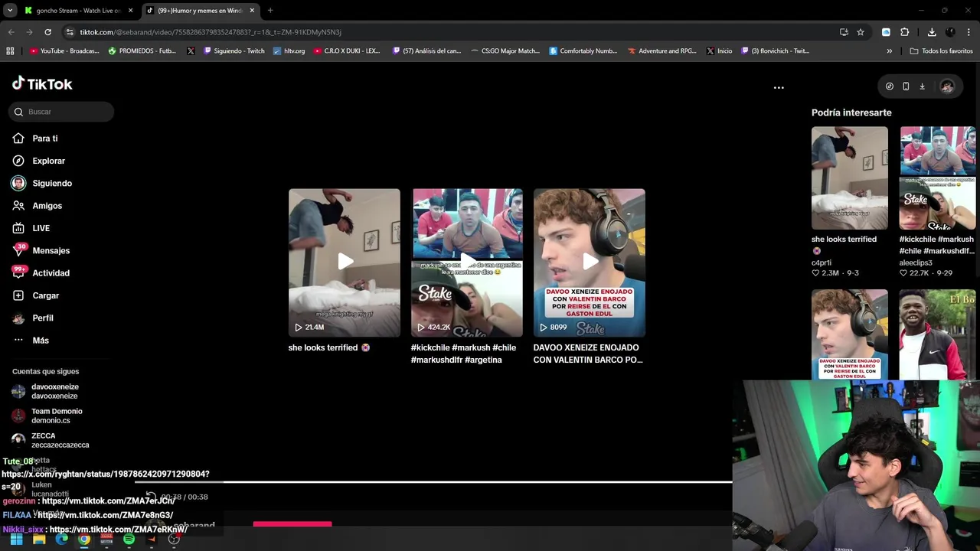Image resolution: width=980 pixels, height=551 pixels.
Task: Open the Chrome profile avatar
Action: [950, 32]
